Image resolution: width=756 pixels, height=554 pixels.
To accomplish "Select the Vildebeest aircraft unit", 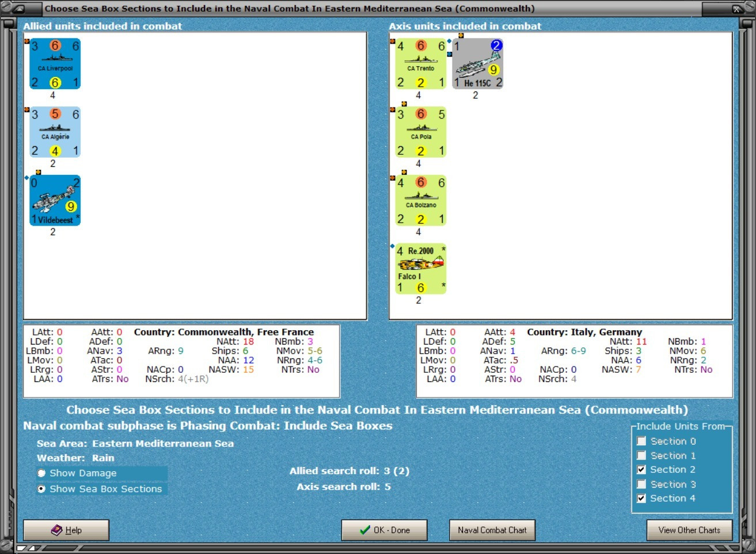I will (x=55, y=201).
